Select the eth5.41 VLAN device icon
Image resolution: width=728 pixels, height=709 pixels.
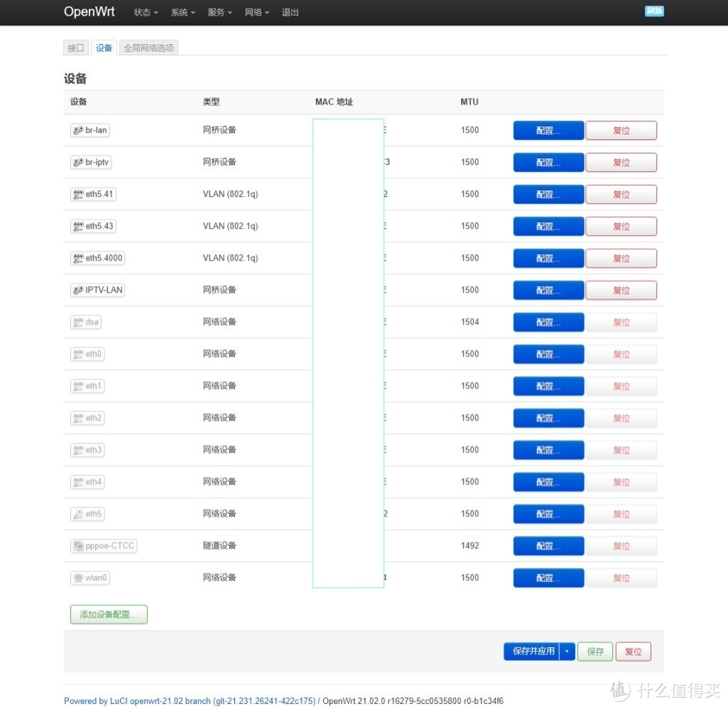click(77, 195)
